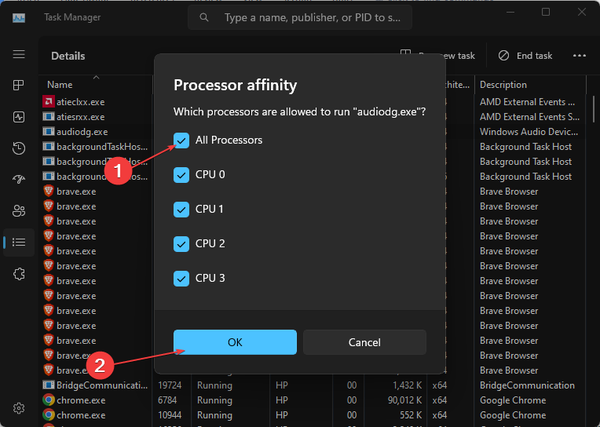The height and width of the screenshot is (427, 600).
Task: Cancel the Processor affinity dialog
Action: tap(365, 342)
